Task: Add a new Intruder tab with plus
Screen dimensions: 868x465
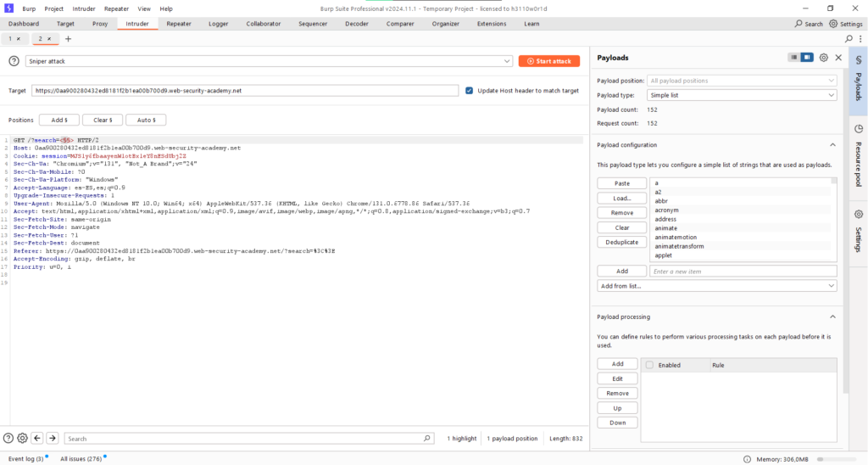Action: tap(68, 39)
